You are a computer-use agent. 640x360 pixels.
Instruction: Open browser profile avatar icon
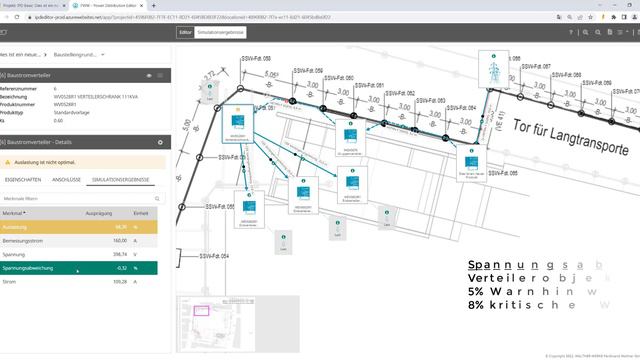coord(634,17)
